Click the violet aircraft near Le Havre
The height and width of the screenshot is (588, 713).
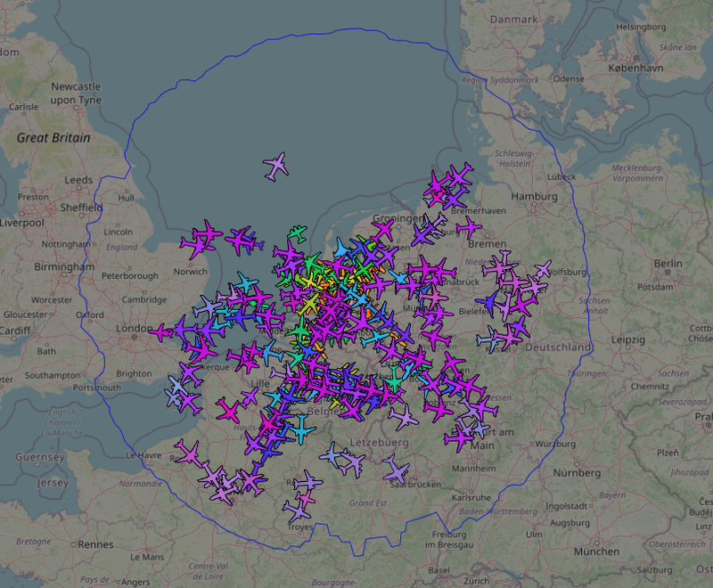pyautogui.click(x=186, y=453)
